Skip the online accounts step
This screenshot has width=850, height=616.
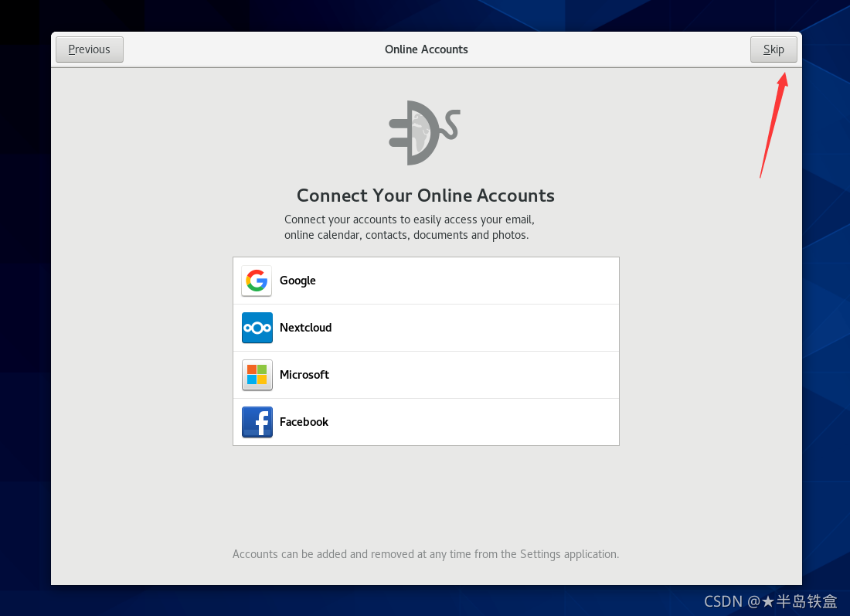pyautogui.click(x=773, y=49)
